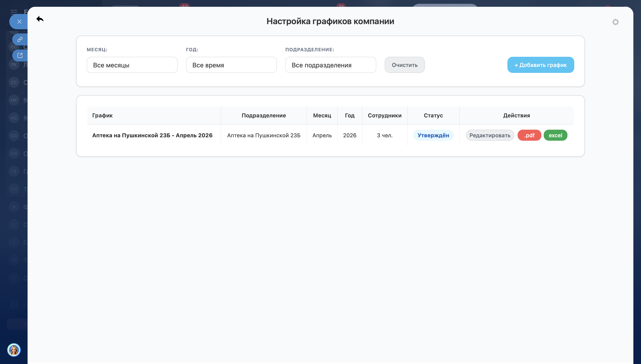Click the График column header
Viewport: 641px width, 364px height.
tap(103, 115)
